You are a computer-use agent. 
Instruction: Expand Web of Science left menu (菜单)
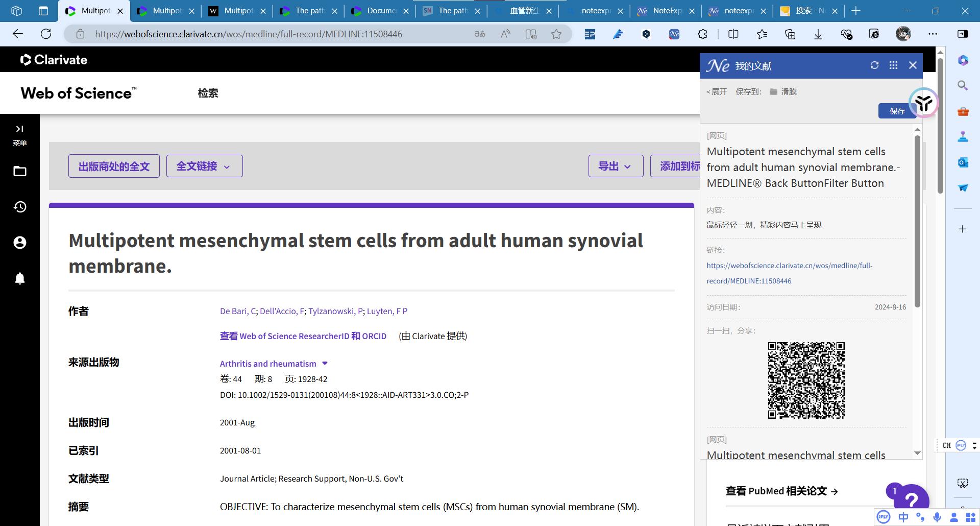[20, 135]
